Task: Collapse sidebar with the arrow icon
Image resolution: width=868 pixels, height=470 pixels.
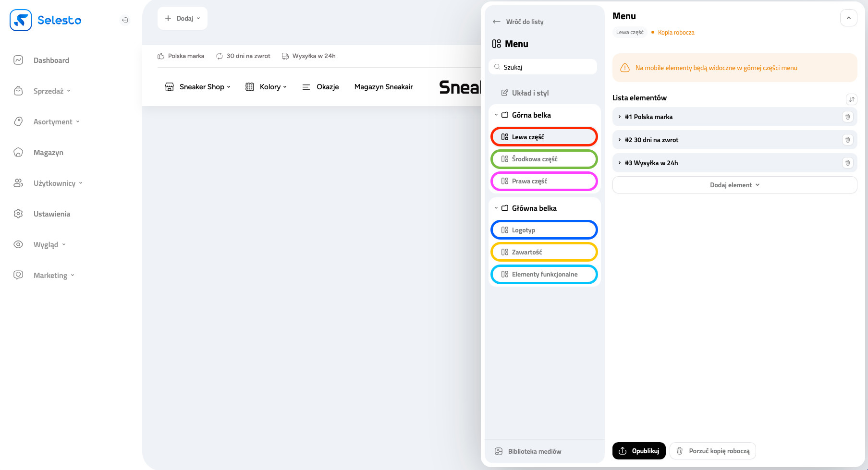Action: (125, 20)
